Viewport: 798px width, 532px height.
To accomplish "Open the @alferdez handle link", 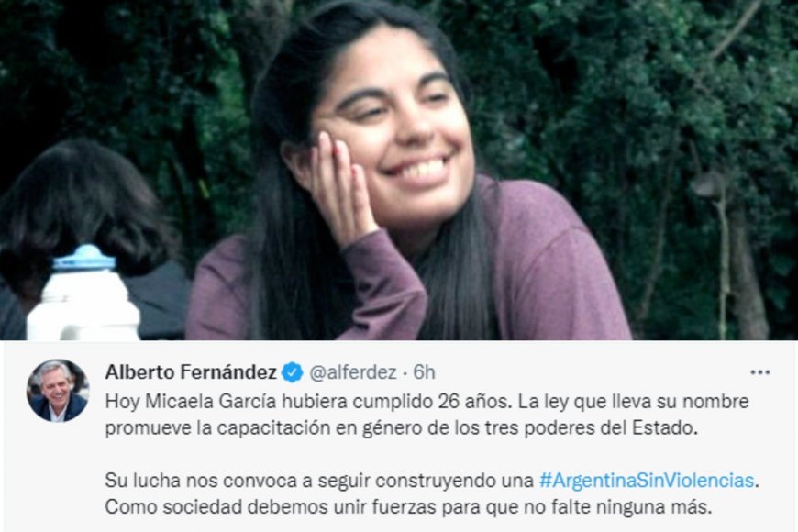I will 353,372.
